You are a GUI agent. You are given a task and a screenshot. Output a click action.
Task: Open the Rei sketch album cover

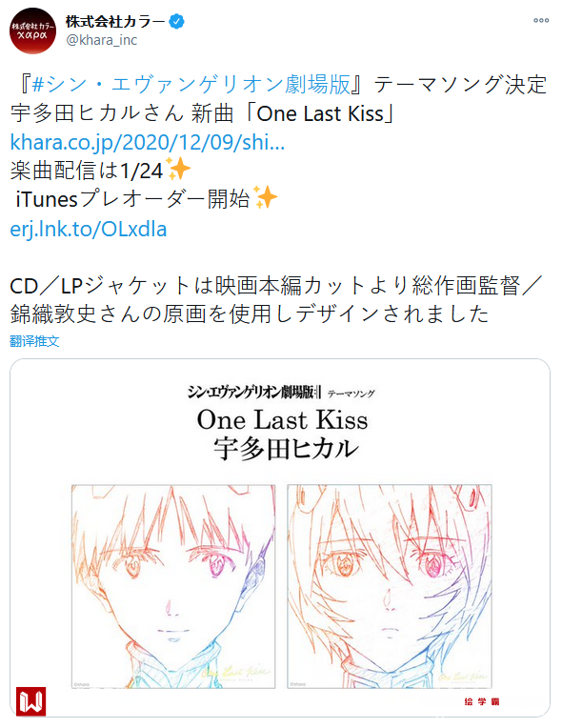click(x=390, y=586)
